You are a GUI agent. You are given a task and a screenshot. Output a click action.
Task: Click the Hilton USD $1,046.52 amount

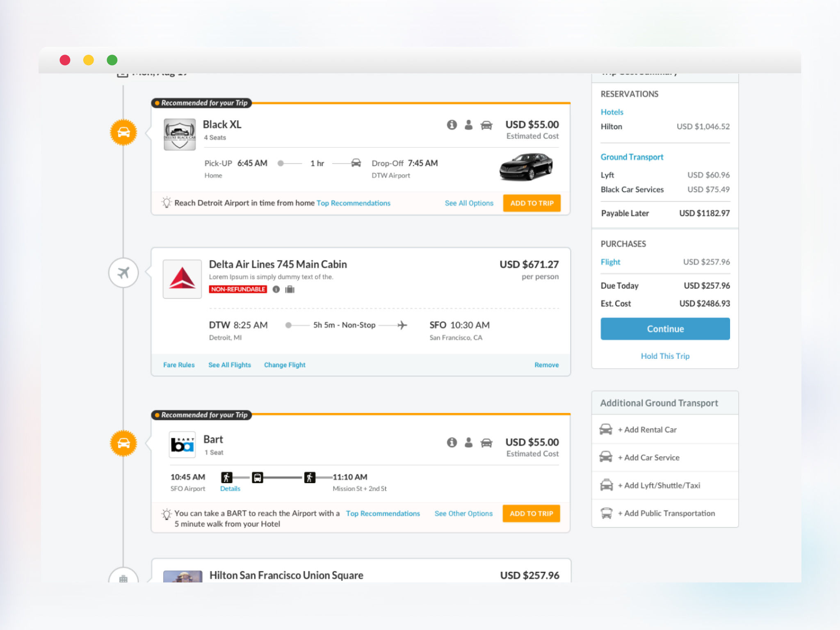703,126
